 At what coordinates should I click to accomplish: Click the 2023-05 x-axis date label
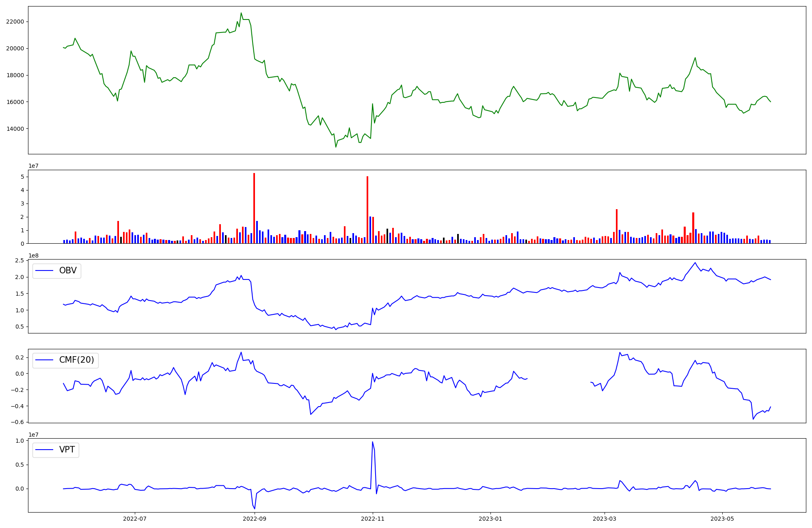point(722,519)
